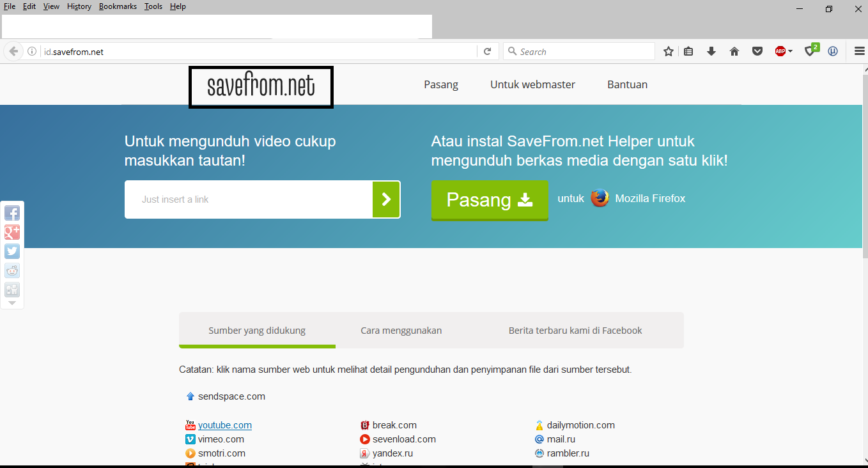868x468 pixels.
Task: Click the mail.ru at-sign icon
Action: (x=539, y=439)
